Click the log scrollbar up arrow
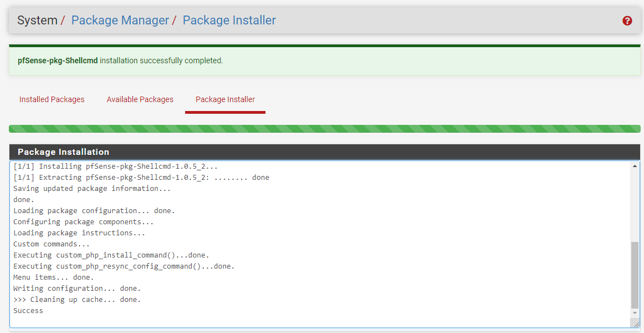The image size is (644, 333). (x=635, y=166)
